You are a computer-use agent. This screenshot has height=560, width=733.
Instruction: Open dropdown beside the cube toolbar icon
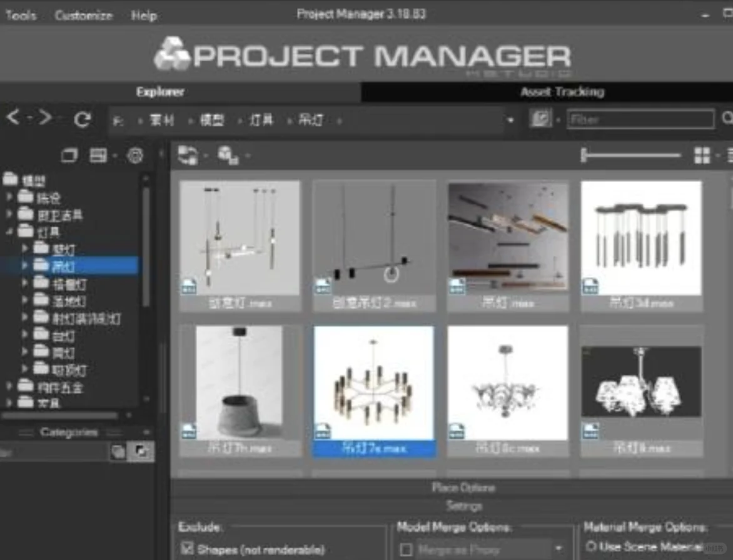pyautogui.click(x=247, y=156)
